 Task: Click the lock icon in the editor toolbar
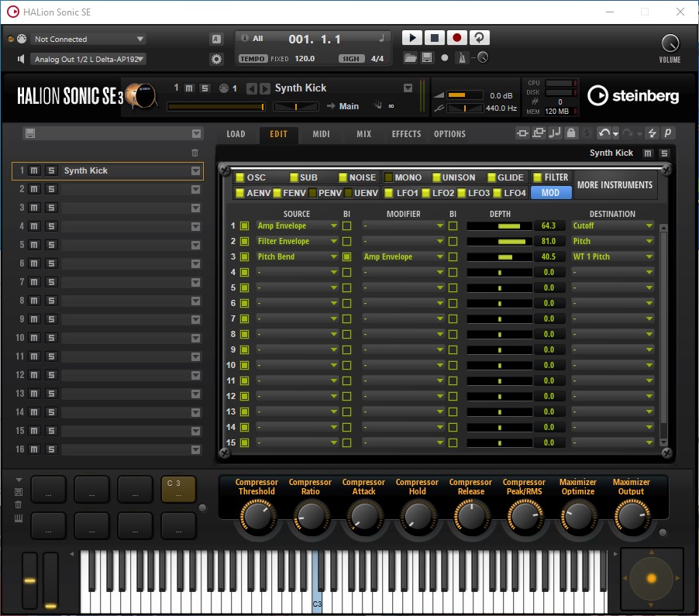[x=571, y=133]
